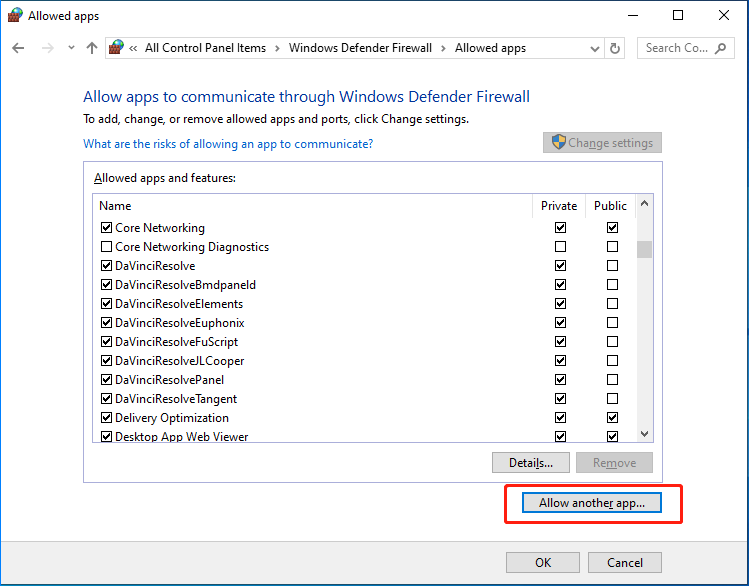Open All Control Panel Items breadcrumb
This screenshot has height=586, width=749.
[205, 48]
